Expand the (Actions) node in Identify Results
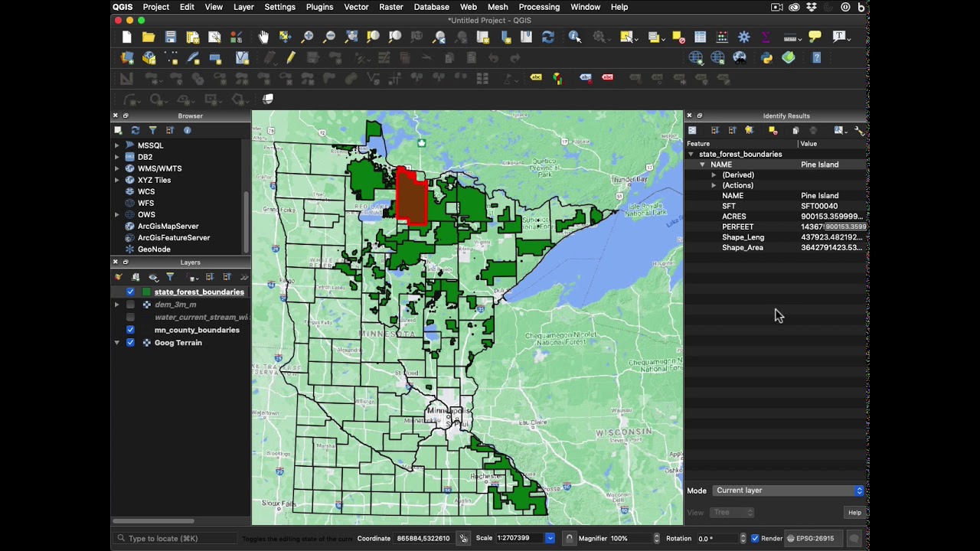The image size is (980, 551). (714, 185)
